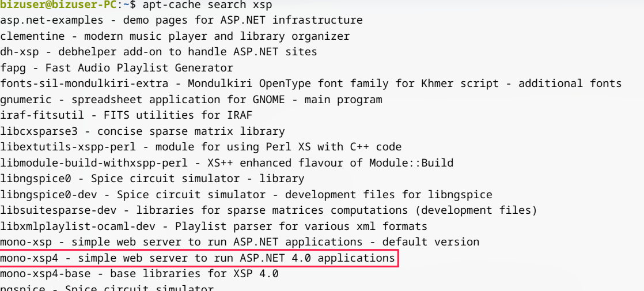
Task: Select the 'mono-xsp - simple web server' default version line
Action: pos(240,242)
